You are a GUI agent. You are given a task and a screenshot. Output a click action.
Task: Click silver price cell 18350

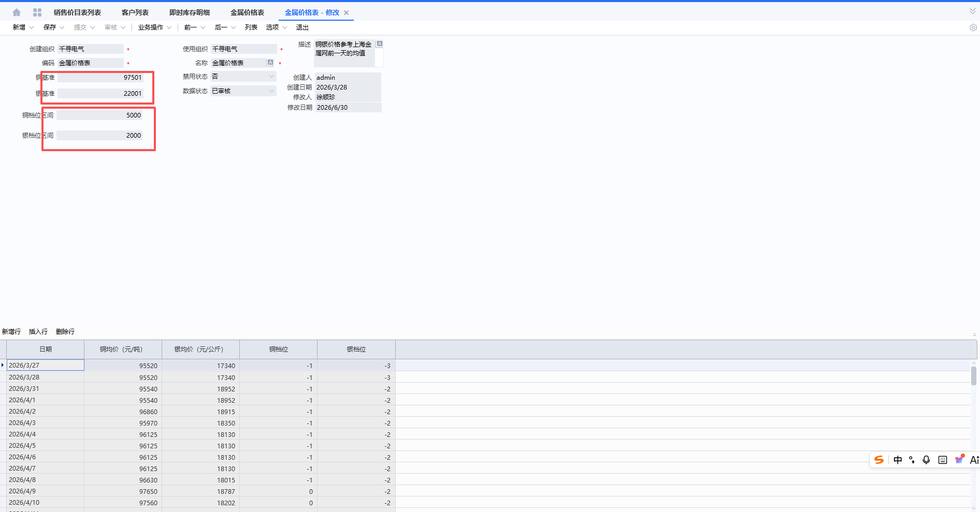point(201,423)
